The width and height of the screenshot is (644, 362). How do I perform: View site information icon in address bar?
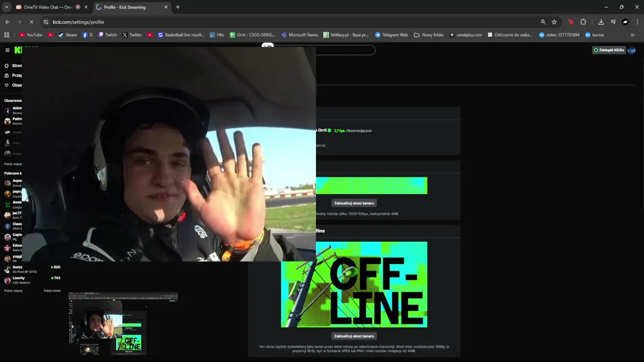tap(46, 22)
